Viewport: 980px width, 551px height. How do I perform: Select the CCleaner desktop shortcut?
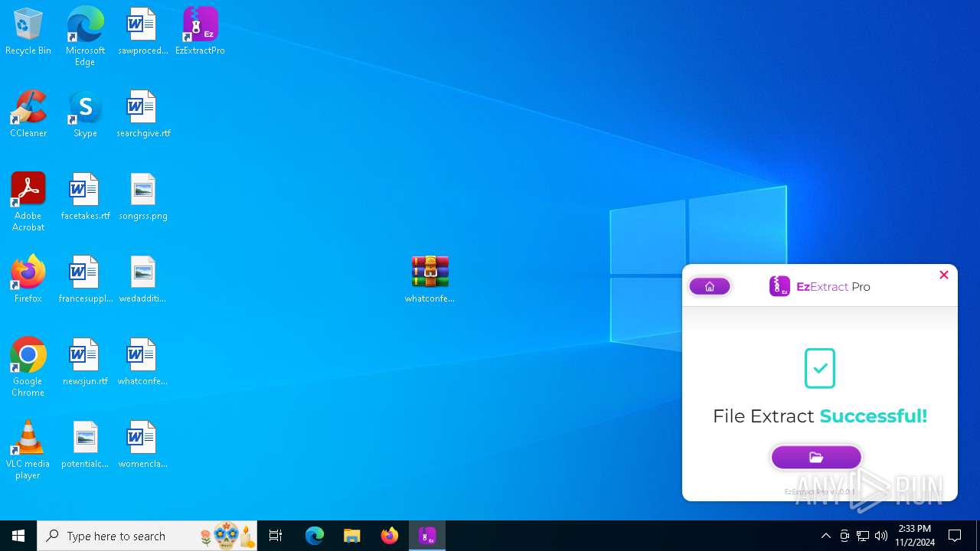click(x=28, y=115)
